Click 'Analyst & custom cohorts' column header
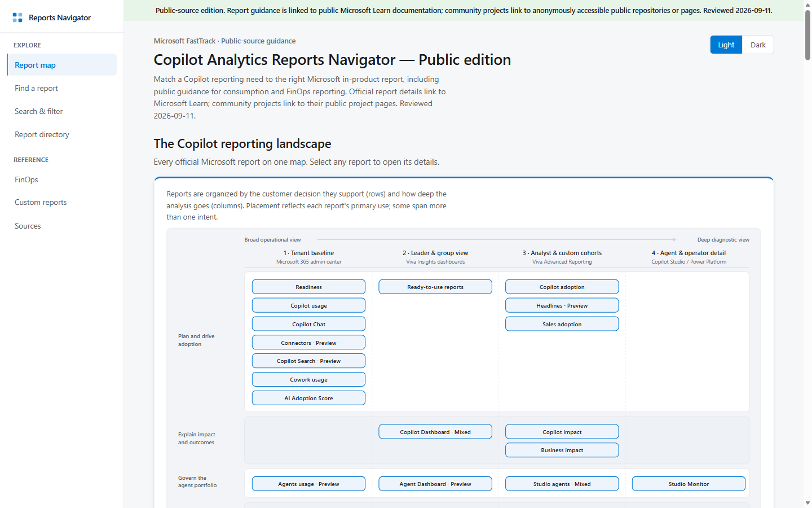Image resolution: width=812 pixels, height=508 pixels. pyautogui.click(x=562, y=253)
